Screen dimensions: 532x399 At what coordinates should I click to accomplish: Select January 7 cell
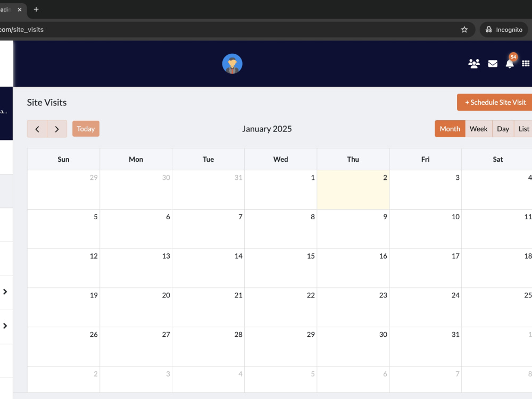coord(208,229)
